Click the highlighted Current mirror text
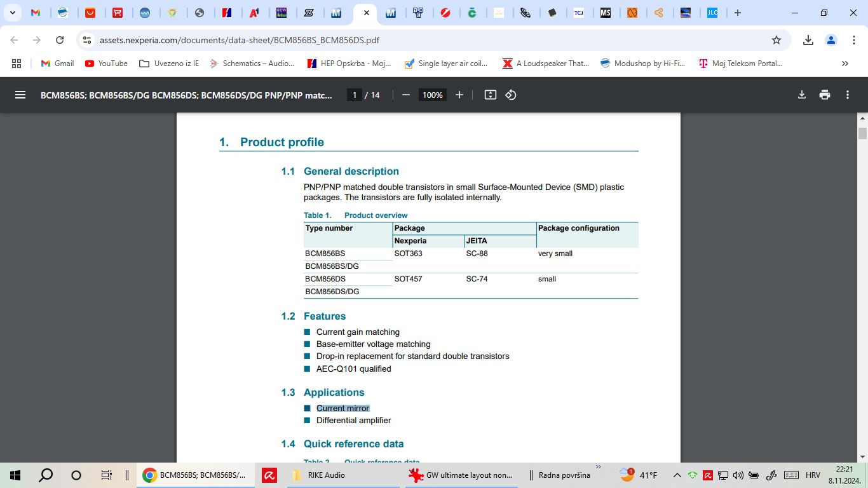868x488 pixels. [x=342, y=408]
